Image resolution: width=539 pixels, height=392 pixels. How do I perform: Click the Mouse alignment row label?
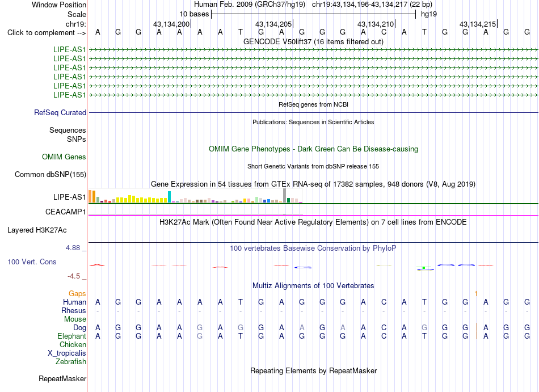coord(75,319)
